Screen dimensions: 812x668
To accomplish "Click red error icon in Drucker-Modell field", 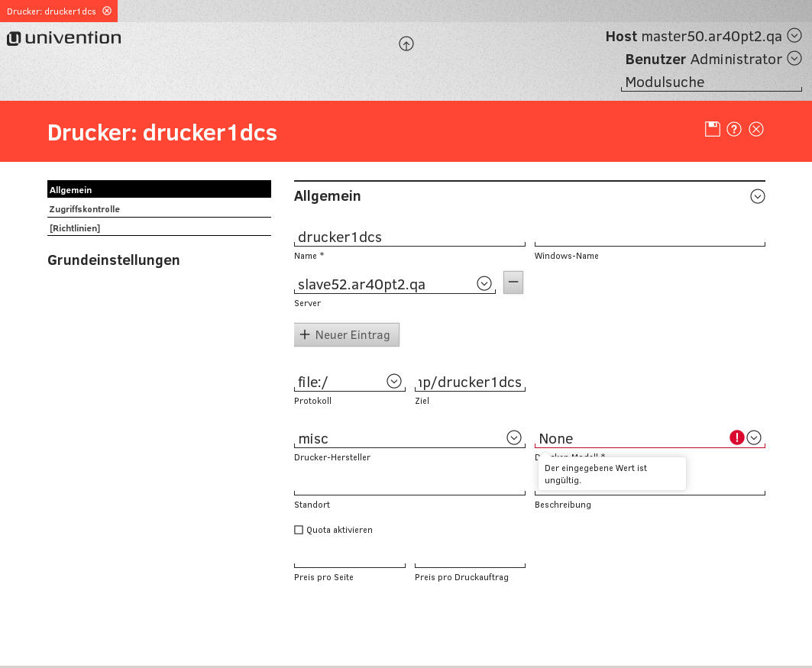I will (736, 437).
